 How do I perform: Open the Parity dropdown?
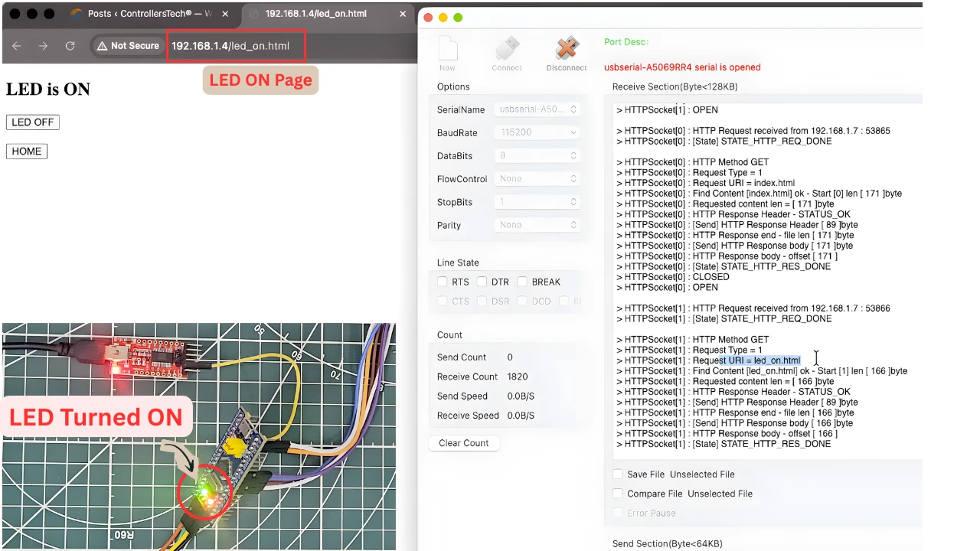537,225
